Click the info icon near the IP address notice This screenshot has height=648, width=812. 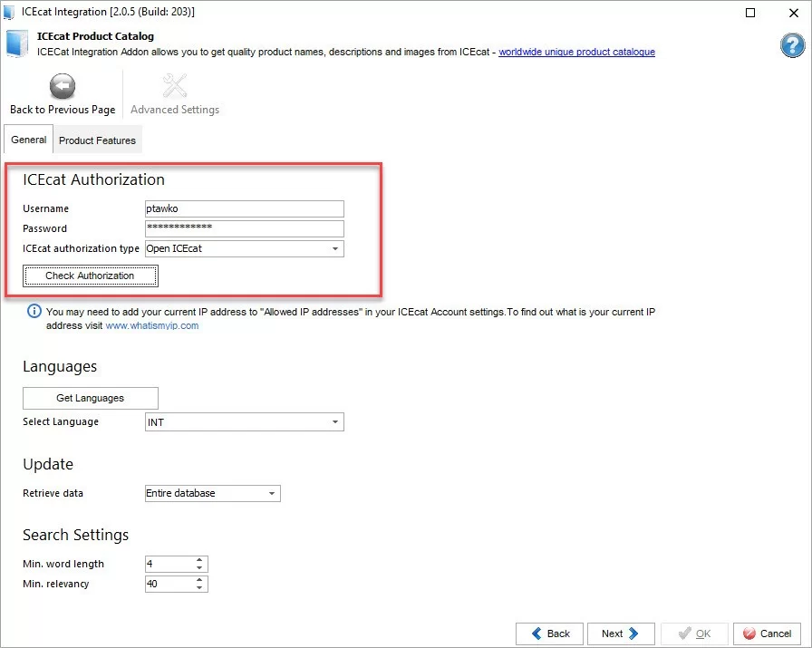pos(34,311)
